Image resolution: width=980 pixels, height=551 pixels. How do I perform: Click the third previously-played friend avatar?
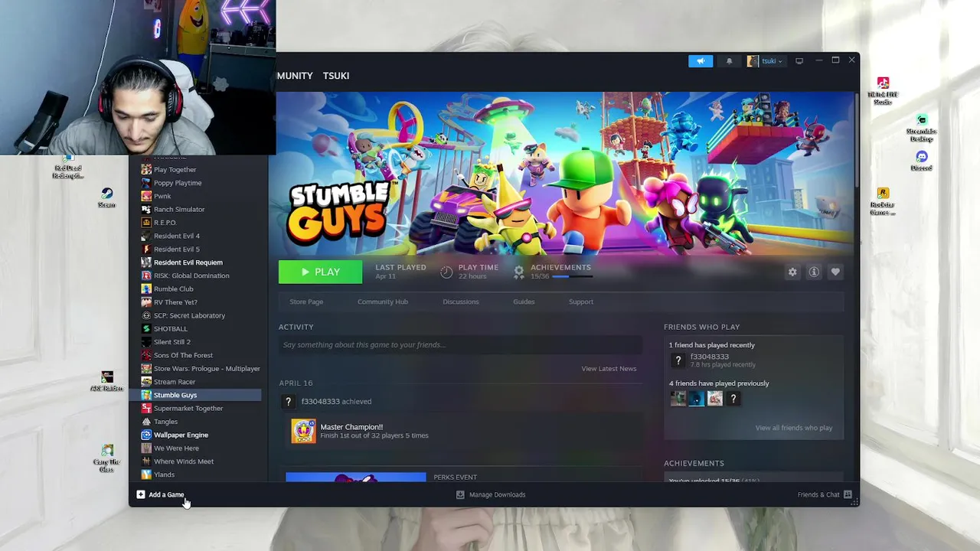pos(714,399)
